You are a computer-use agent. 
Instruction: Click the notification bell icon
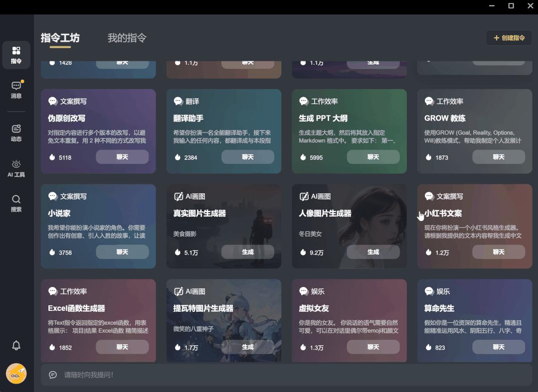click(x=16, y=345)
